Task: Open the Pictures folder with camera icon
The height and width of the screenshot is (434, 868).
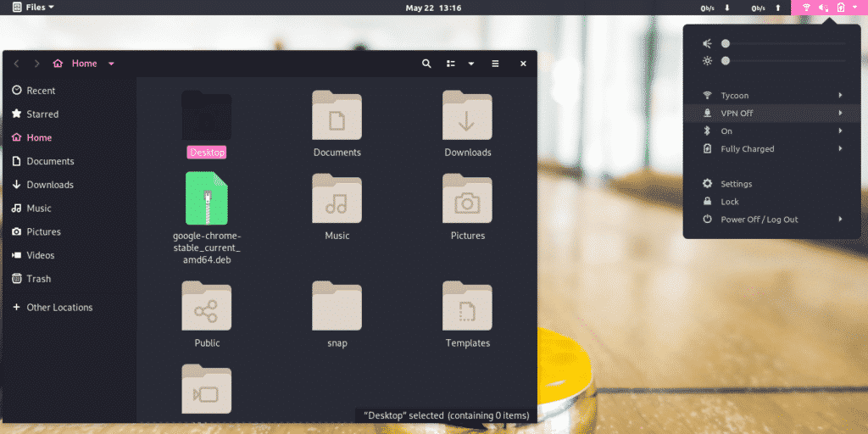Action: coord(467,198)
